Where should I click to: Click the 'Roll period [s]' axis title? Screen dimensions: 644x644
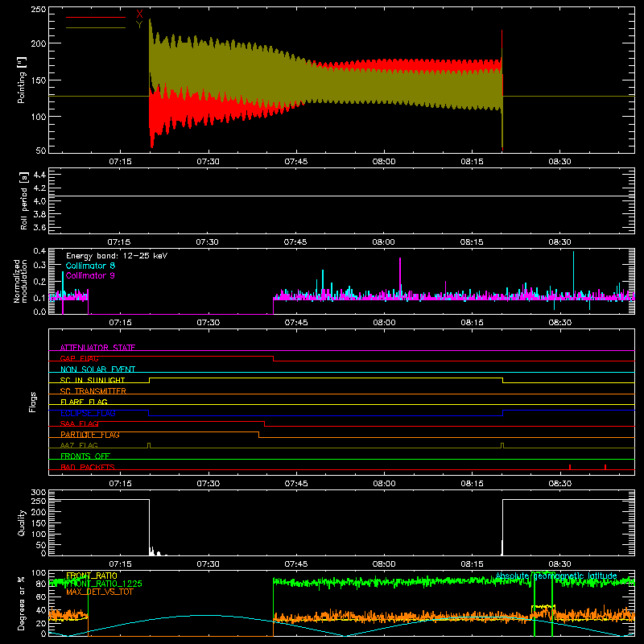(24, 200)
